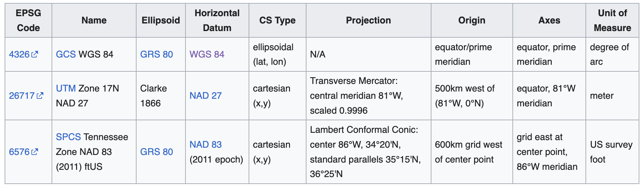
Task: Open GRS 80 link in the 6576 row
Action: coord(156,152)
